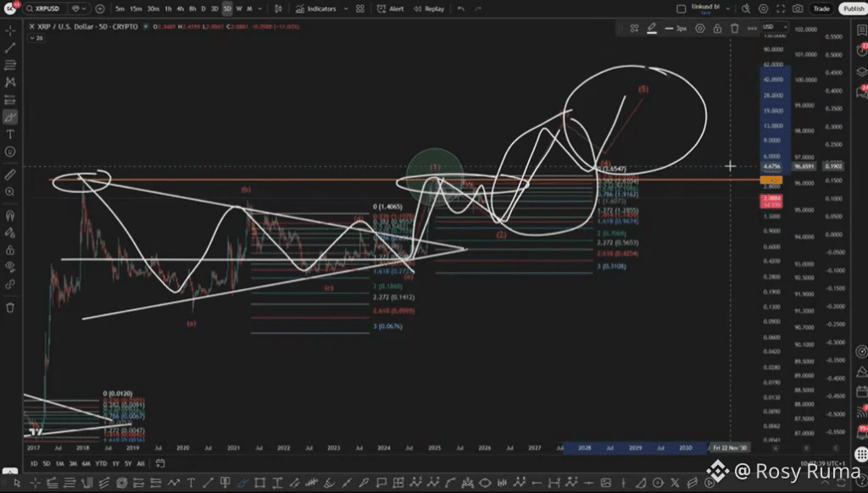Select the 4h timeframe
The height and width of the screenshot is (493, 868).
(x=180, y=8)
